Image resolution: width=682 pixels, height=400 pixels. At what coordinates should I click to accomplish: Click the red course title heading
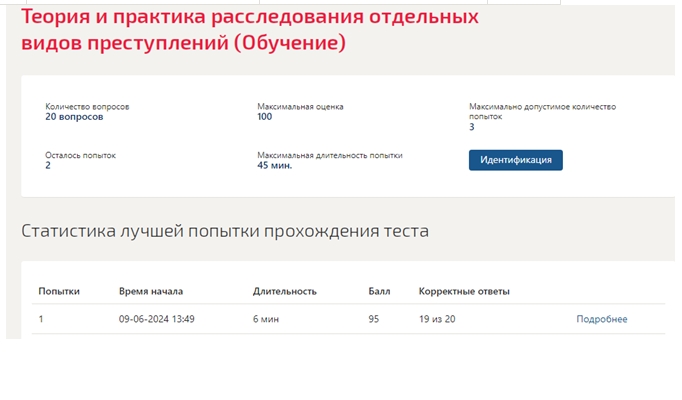250,30
